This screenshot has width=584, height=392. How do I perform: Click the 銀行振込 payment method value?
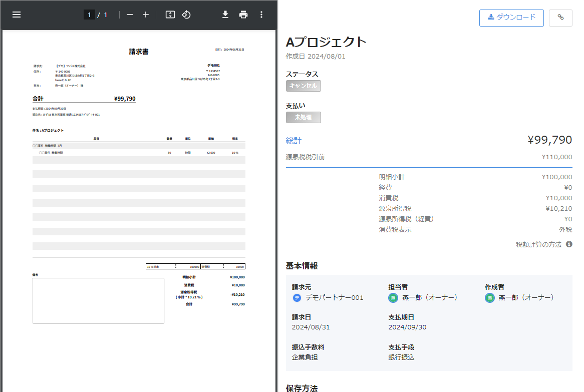click(x=402, y=357)
